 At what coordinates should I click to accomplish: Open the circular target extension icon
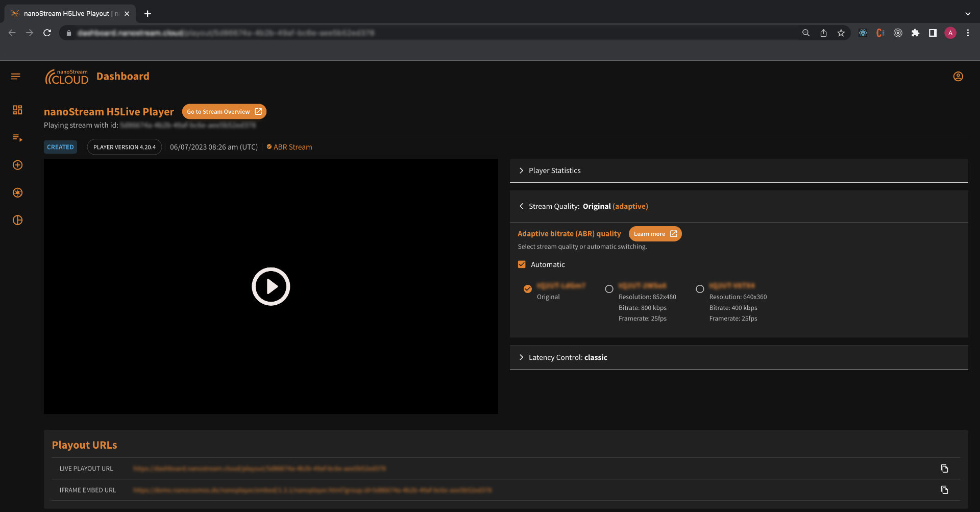[x=898, y=33]
